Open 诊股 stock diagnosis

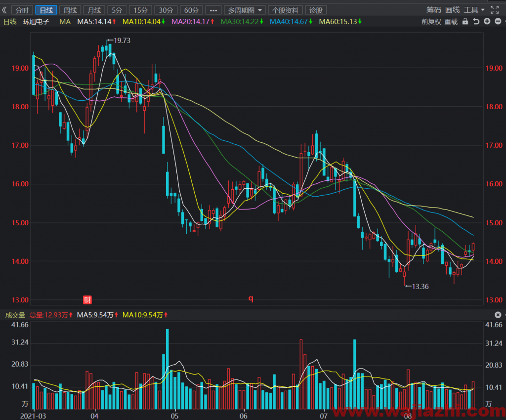point(316,10)
